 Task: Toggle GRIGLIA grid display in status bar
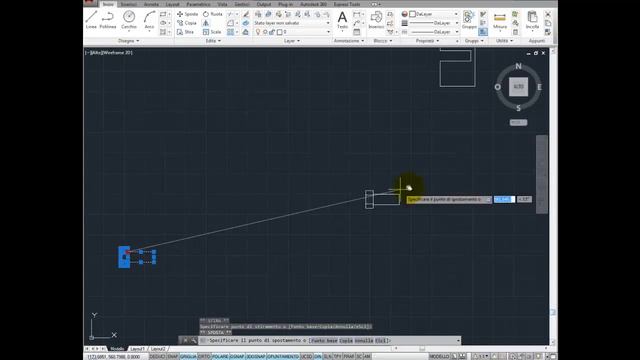click(188, 357)
